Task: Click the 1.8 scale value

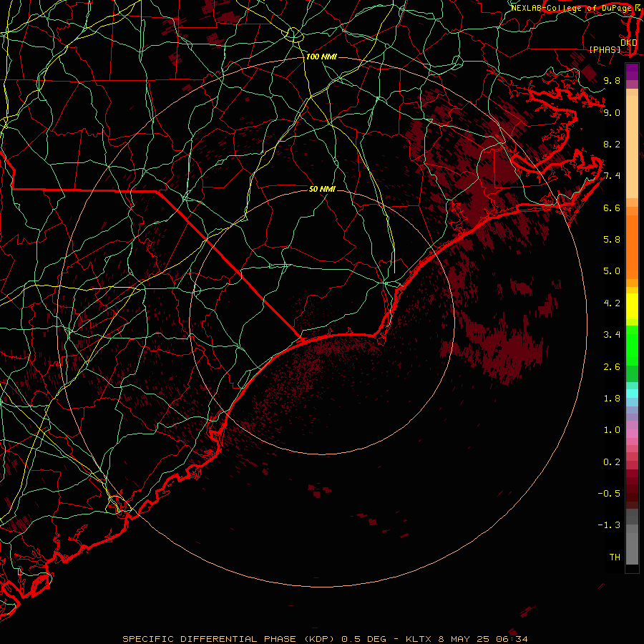Action: tap(612, 399)
